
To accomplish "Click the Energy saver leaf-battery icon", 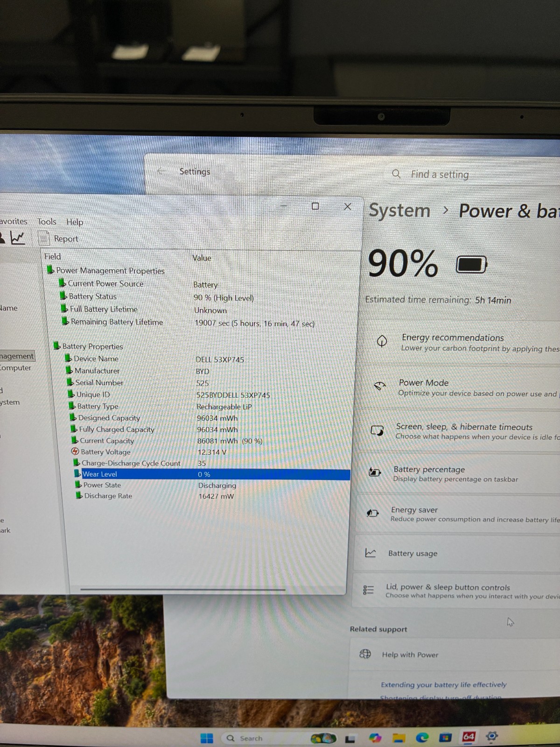I will pos(372,513).
